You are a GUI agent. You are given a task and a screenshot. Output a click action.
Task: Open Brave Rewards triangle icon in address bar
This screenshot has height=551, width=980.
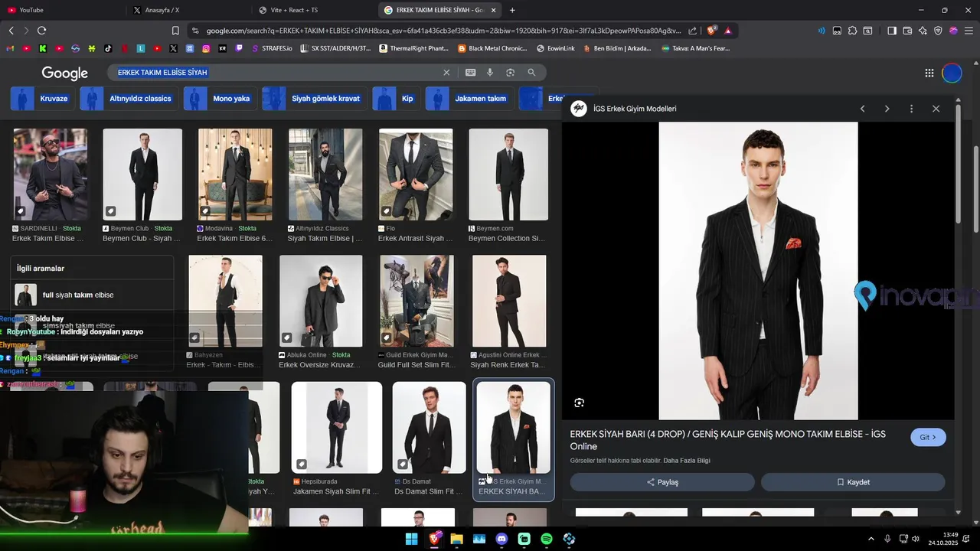point(727,31)
